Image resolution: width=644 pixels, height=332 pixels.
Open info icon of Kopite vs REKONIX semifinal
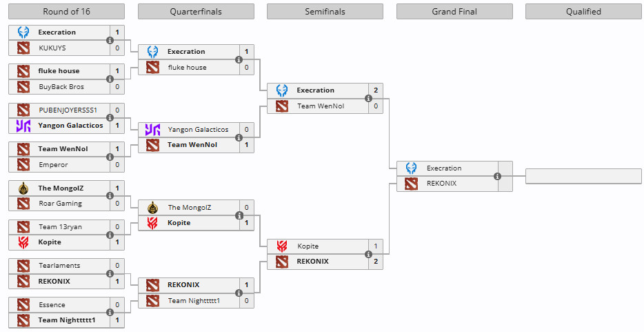click(x=368, y=254)
